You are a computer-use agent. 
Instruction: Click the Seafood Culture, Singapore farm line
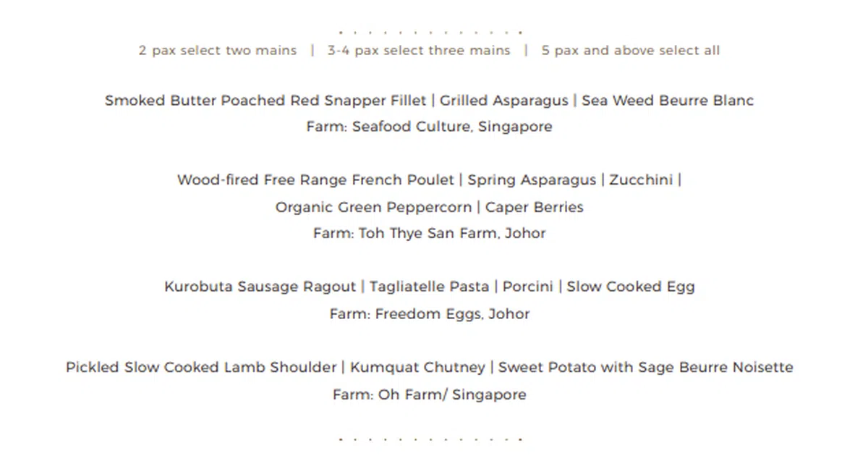(429, 127)
